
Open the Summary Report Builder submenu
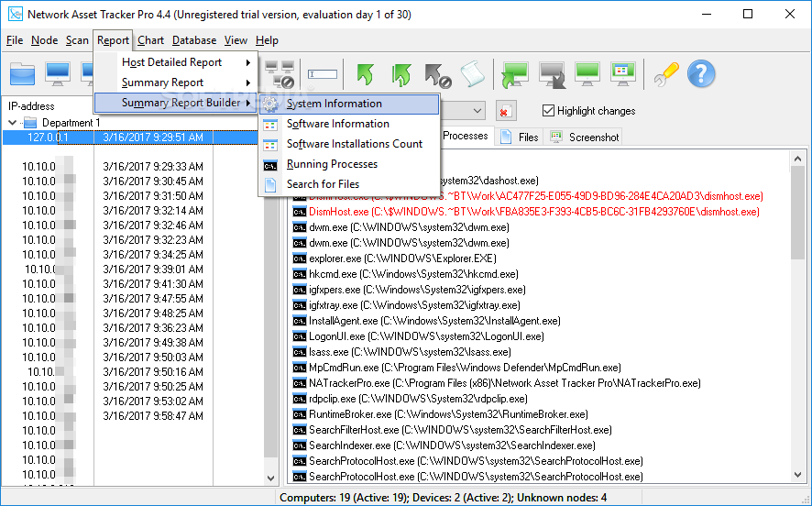176,103
